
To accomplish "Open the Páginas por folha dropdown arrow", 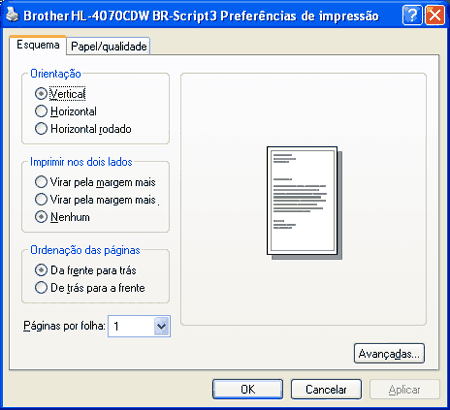I will click(162, 326).
